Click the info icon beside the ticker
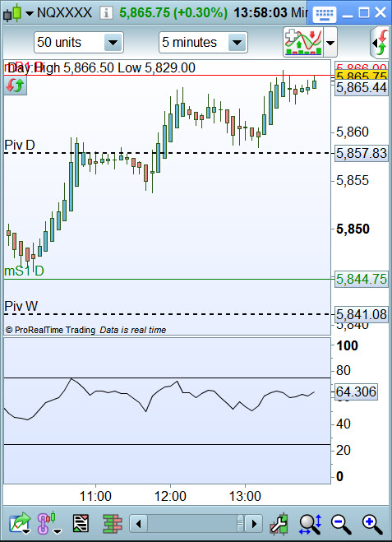The image size is (392, 542). point(106,13)
